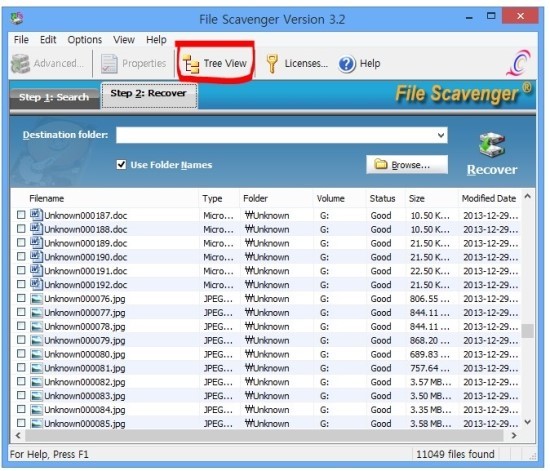The image size is (550, 471).
Task: Click Word icon of Unknown000189.doc
Action: point(36,242)
